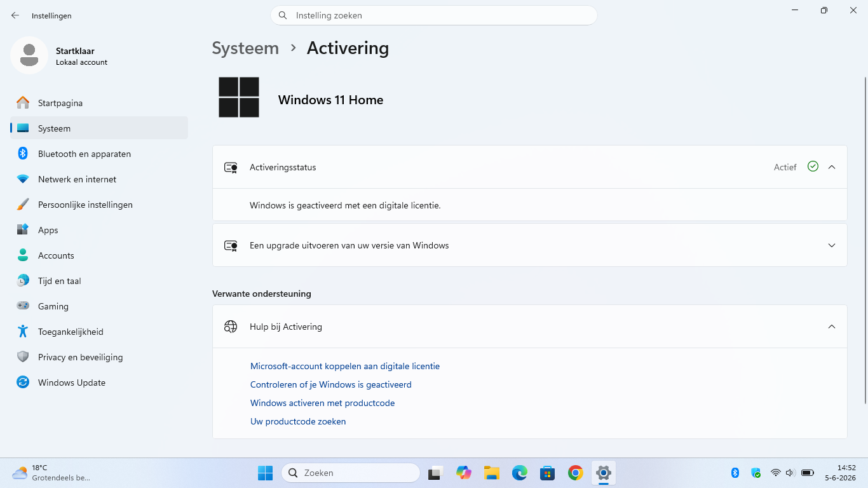The image size is (868, 488).
Task: Click the globe icon beside Hulp bij Activering
Action: pos(231,327)
